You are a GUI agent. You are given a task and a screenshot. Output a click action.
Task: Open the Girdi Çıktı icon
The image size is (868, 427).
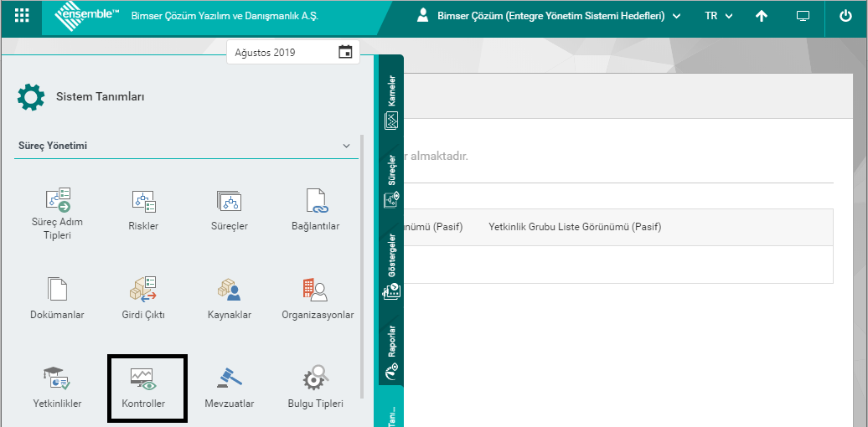click(x=143, y=290)
